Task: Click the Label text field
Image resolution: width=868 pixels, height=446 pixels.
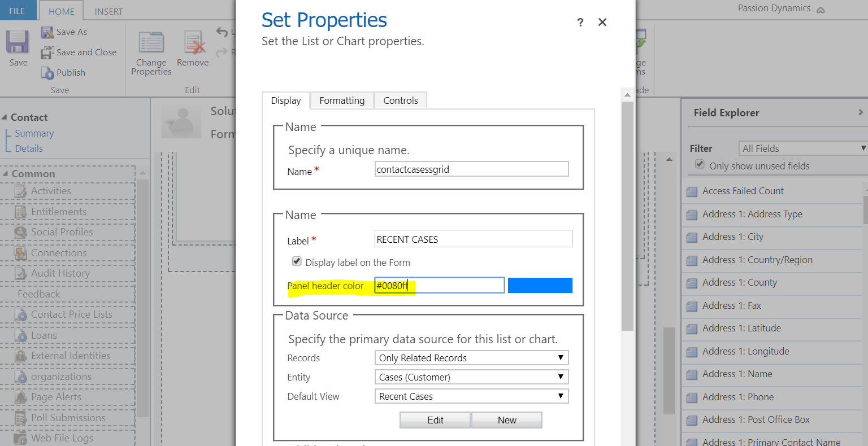Action: (473, 239)
